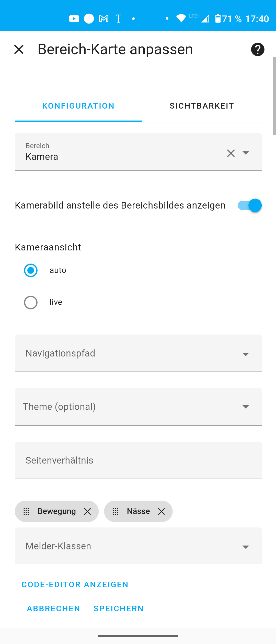Click Code-Editor anzeigen

75,584
